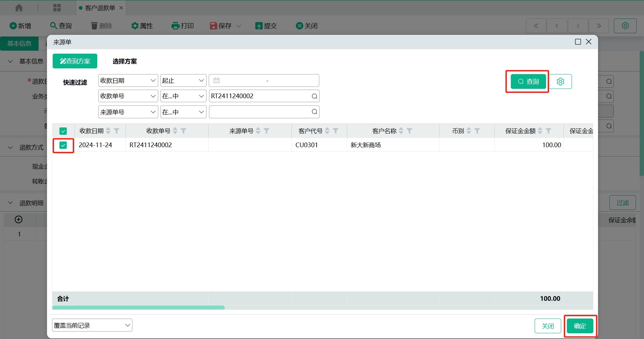Confirm selection with 确定
Viewport: 644px width, 339px height.
tap(580, 326)
